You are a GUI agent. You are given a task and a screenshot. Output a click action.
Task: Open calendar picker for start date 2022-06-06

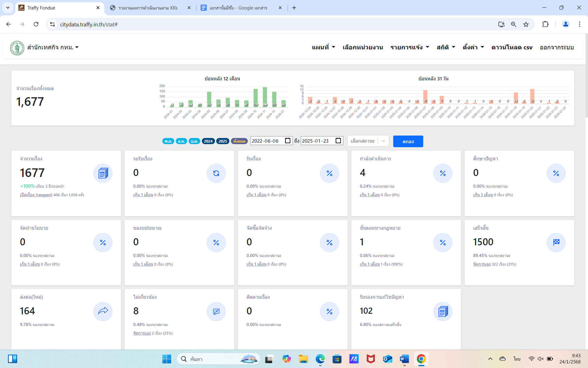coord(288,141)
